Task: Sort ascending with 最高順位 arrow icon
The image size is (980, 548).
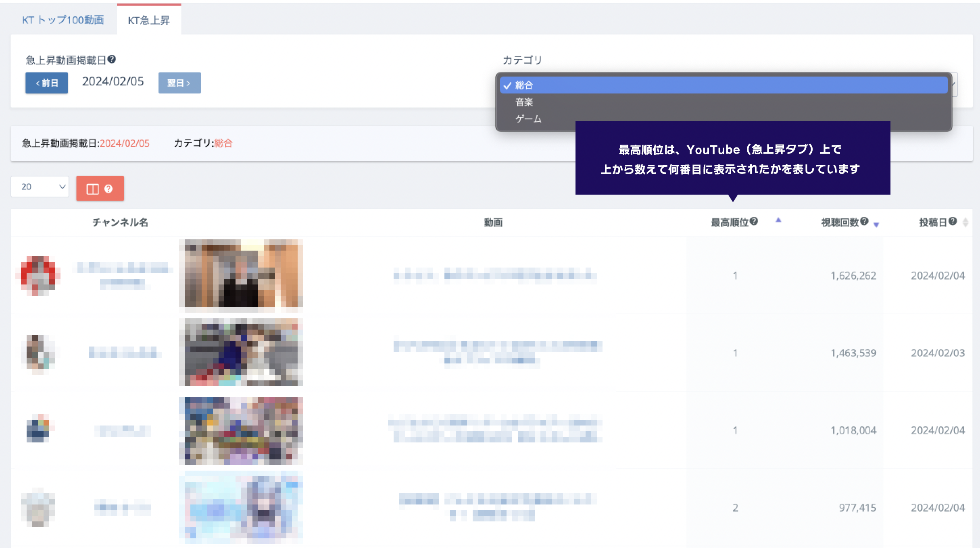Action: tap(778, 220)
